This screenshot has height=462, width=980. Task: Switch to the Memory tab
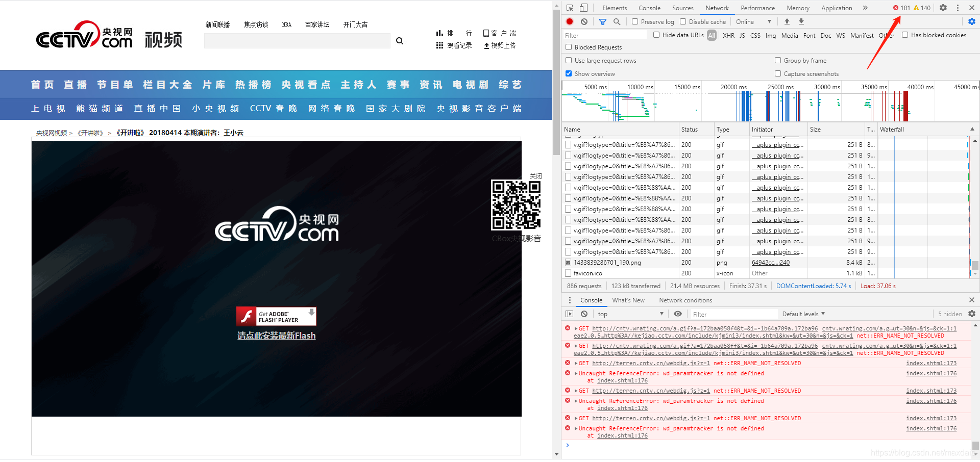point(798,8)
